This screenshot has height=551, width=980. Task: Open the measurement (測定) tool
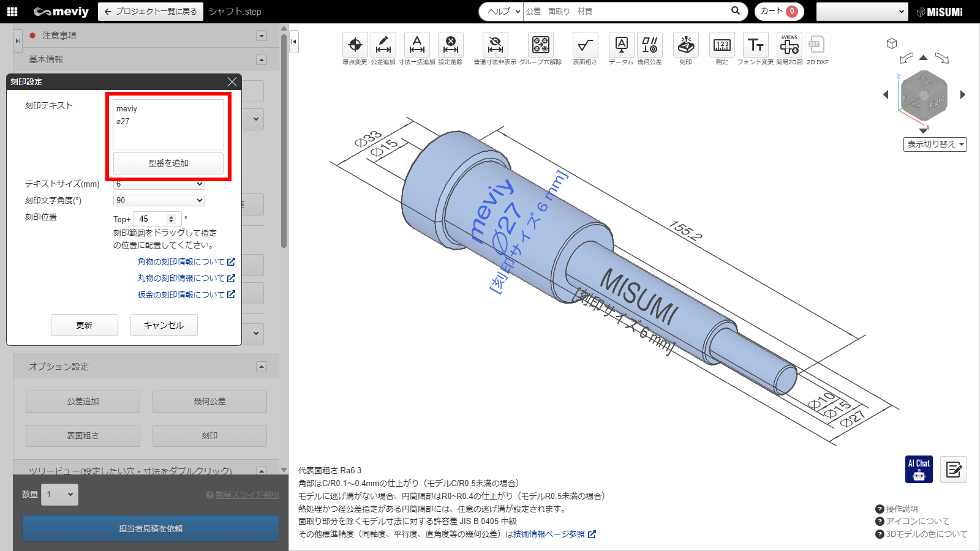pos(722,45)
